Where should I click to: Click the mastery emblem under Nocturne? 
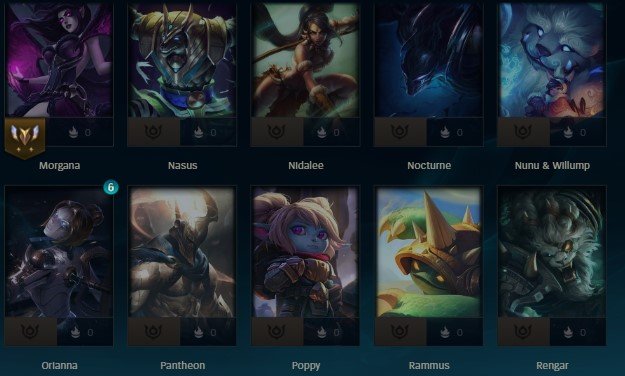[400, 132]
